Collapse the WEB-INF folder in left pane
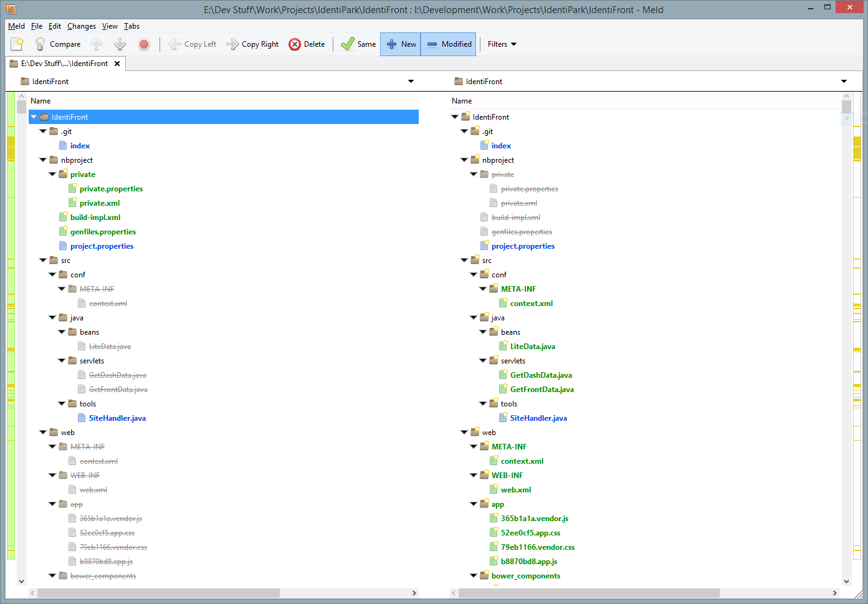 click(x=52, y=476)
